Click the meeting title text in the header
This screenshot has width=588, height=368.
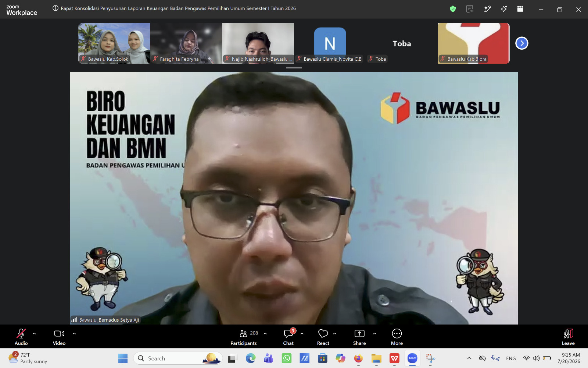[178, 8]
